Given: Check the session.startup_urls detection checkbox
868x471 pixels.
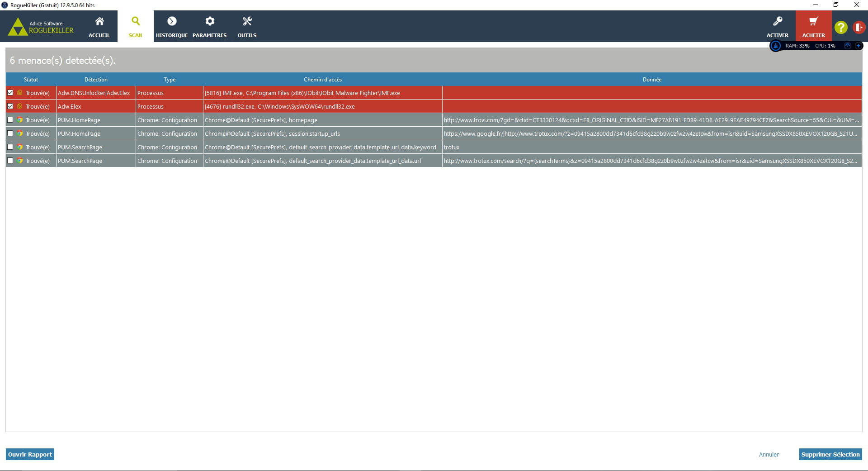Looking at the screenshot, I should click(x=10, y=133).
